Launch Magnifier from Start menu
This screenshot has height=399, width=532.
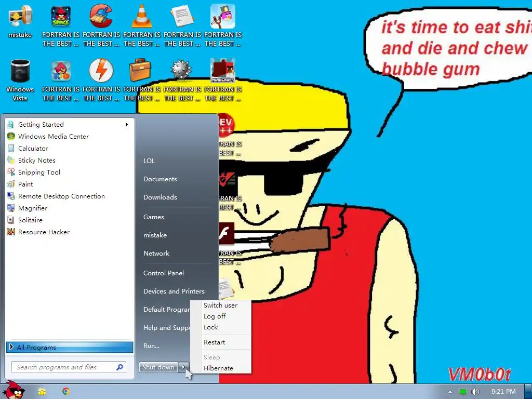click(x=33, y=208)
